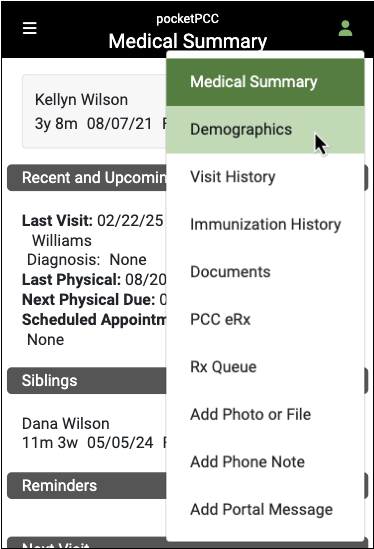Open the Rx Queue menu item
374x549 pixels.
click(x=265, y=367)
